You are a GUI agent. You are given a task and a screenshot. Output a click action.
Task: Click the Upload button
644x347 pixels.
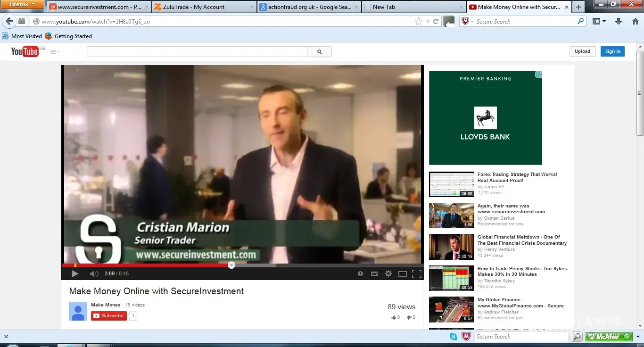click(582, 51)
